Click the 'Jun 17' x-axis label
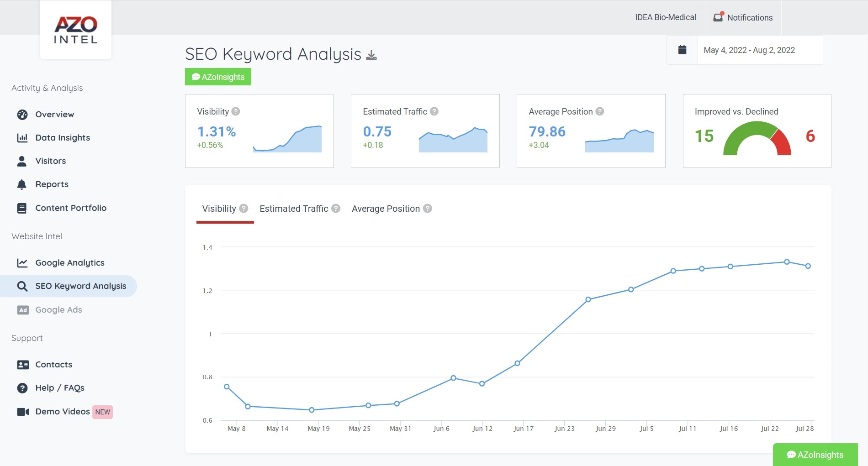Screen dimensions: 868x466 (524, 429)
